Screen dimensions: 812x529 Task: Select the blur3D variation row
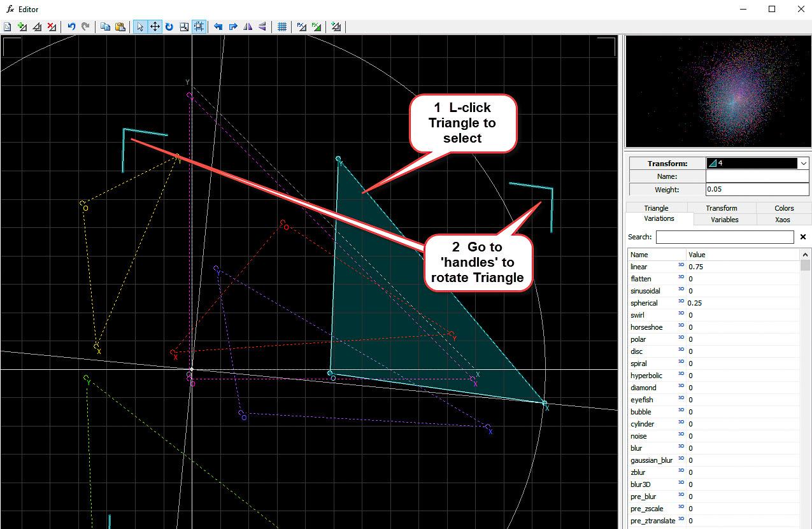(713, 484)
